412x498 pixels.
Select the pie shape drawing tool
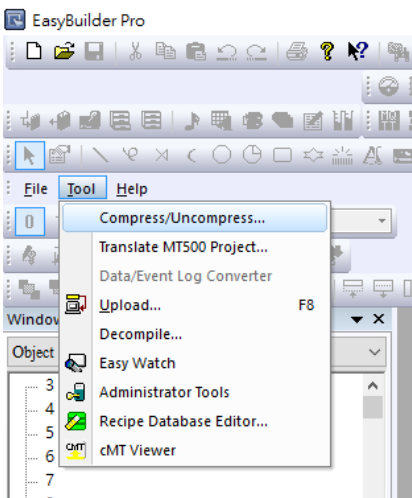[252, 155]
